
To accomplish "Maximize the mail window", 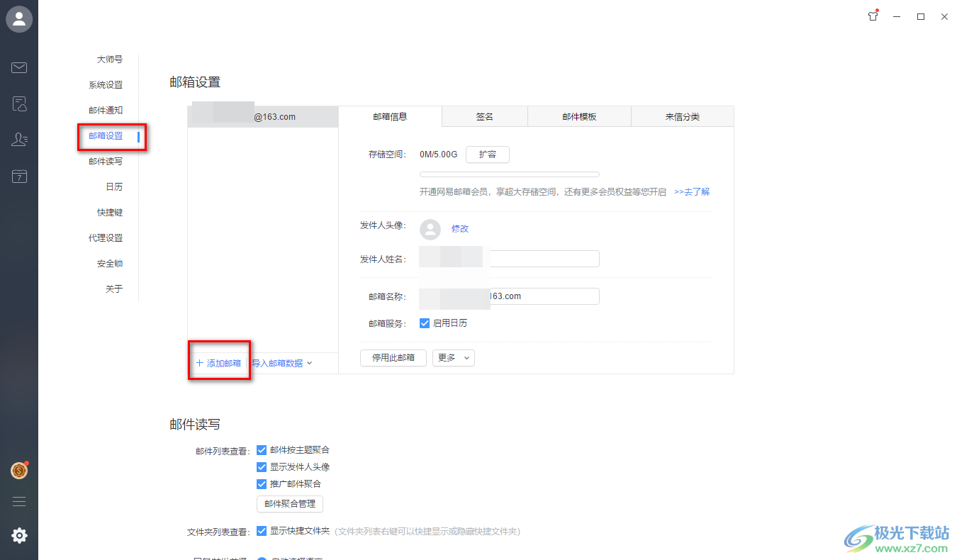I will coord(921,17).
